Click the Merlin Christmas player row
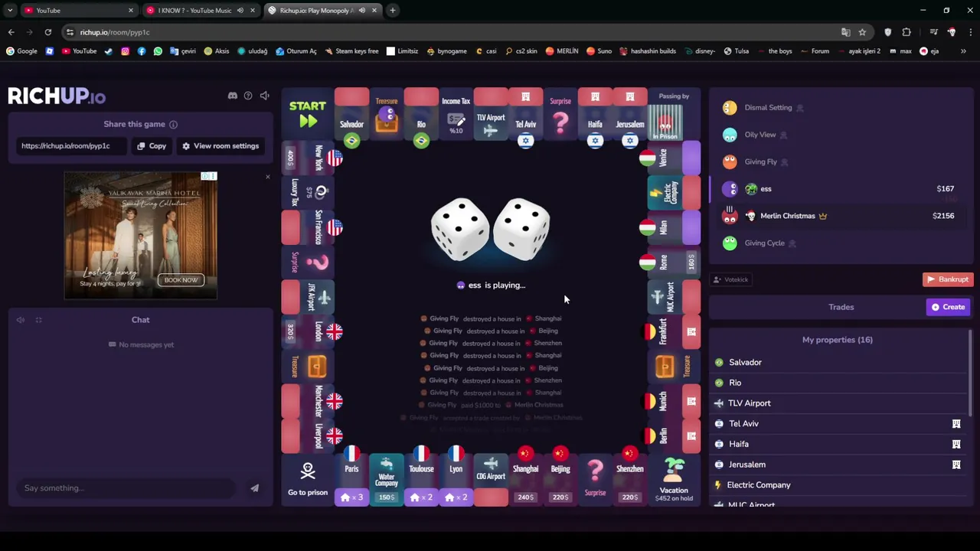This screenshot has height=551, width=980. pyautogui.click(x=841, y=216)
